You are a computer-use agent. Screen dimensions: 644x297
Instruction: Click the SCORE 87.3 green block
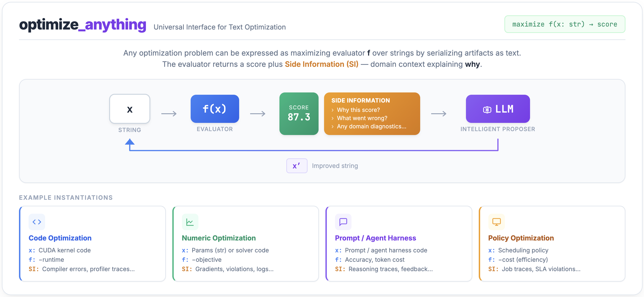(x=299, y=114)
